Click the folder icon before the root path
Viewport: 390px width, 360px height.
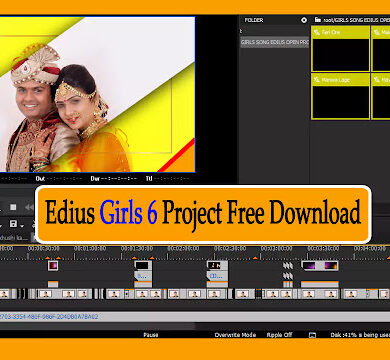(318, 20)
